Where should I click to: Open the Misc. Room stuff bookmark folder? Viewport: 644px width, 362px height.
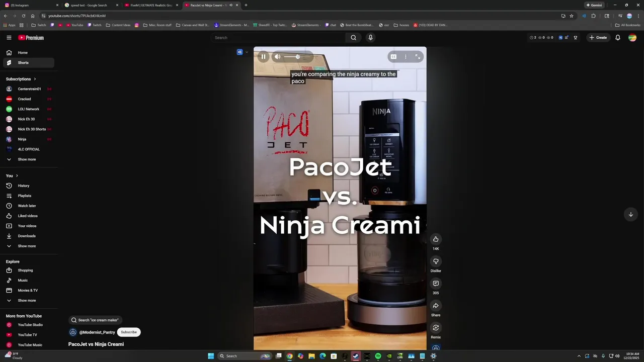[157, 25]
